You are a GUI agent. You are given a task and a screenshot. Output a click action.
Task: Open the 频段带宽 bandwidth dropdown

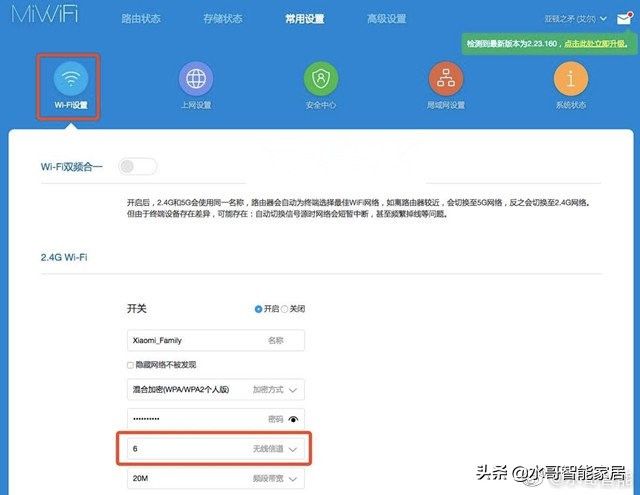[216, 478]
